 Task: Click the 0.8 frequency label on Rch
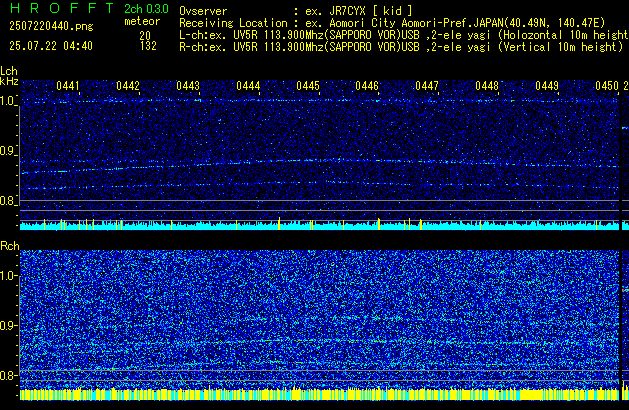8,375
